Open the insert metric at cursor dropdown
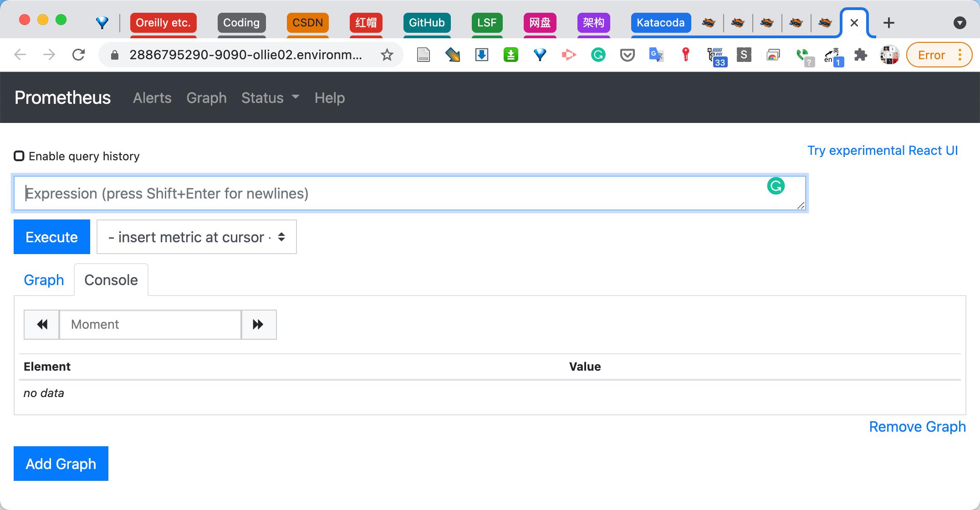The width and height of the screenshot is (980, 510). (x=197, y=237)
